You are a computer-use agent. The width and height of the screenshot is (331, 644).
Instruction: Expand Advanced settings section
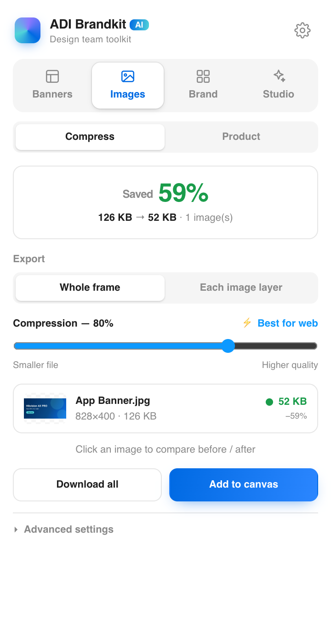(64, 529)
